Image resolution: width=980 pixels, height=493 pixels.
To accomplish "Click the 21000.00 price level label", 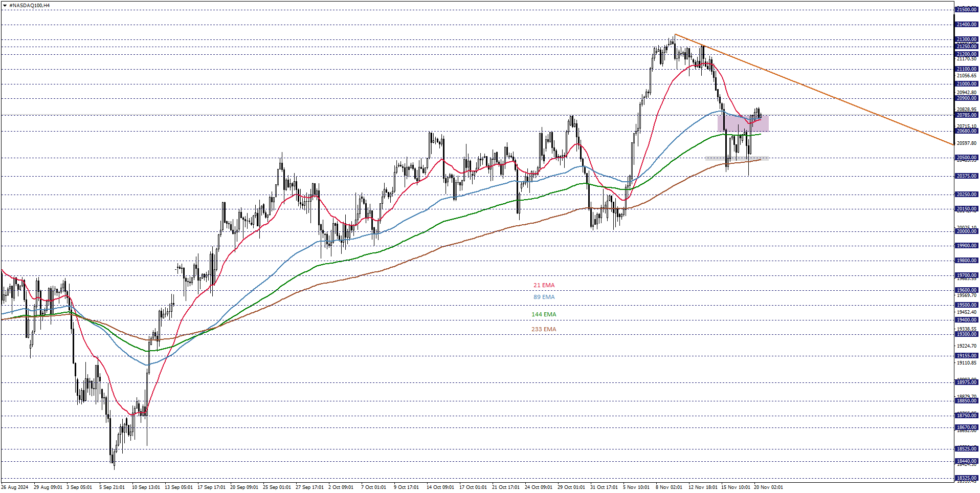I will point(966,84).
